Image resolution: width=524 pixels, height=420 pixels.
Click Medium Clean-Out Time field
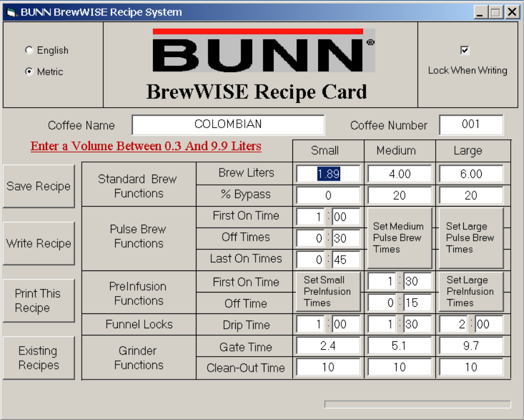click(400, 367)
